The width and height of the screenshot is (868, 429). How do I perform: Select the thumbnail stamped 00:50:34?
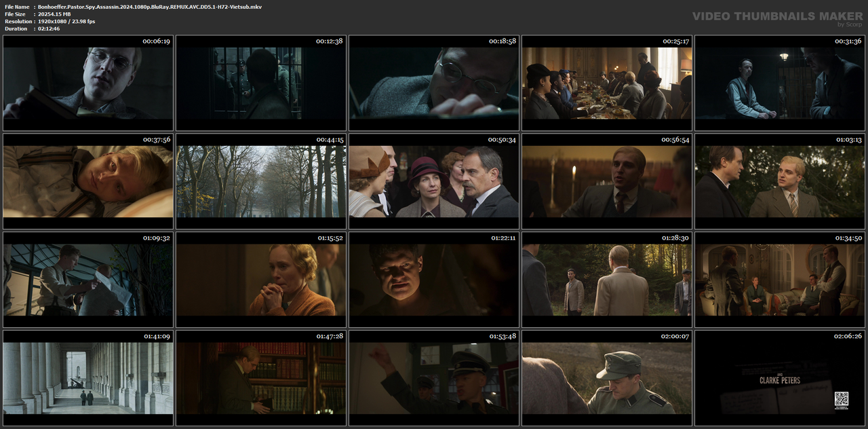click(x=434, y=181)
